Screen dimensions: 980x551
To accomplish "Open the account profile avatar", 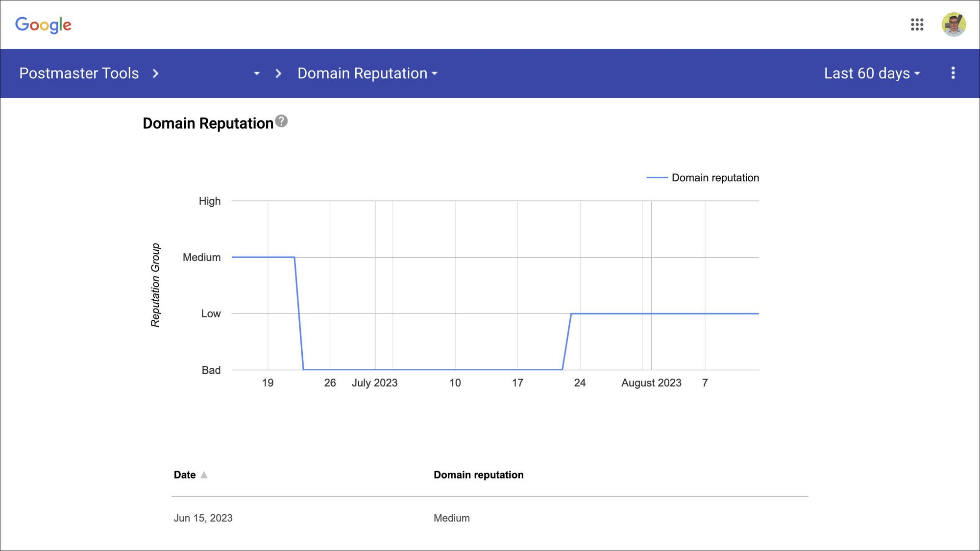I will (954, 24).
